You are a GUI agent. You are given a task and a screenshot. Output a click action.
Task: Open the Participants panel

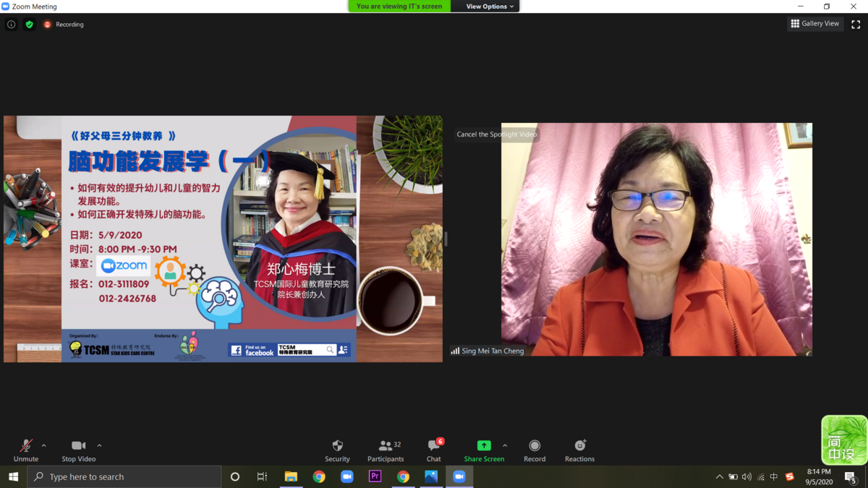tap(386, 450)
